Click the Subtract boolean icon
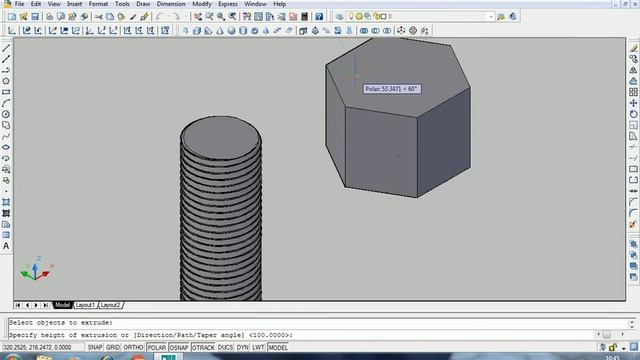 click(x=375, y=31)
